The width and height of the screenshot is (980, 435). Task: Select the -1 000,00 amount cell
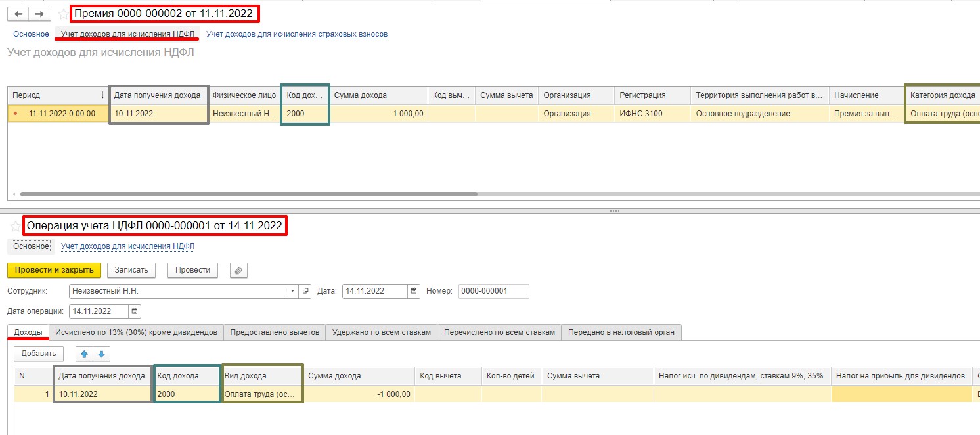[x=359, y=394]
